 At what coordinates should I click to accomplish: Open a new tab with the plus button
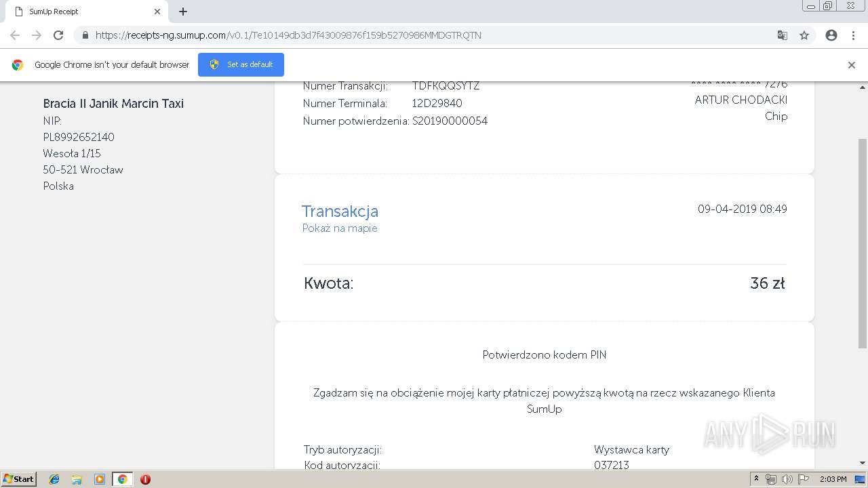(x=183, y=12)
